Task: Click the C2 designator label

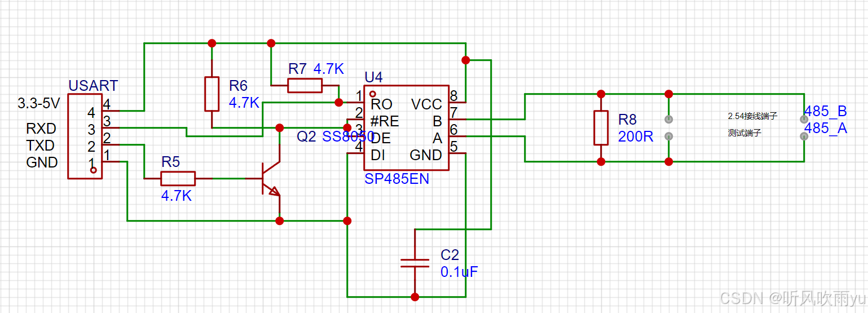Action: coord(450,255)
